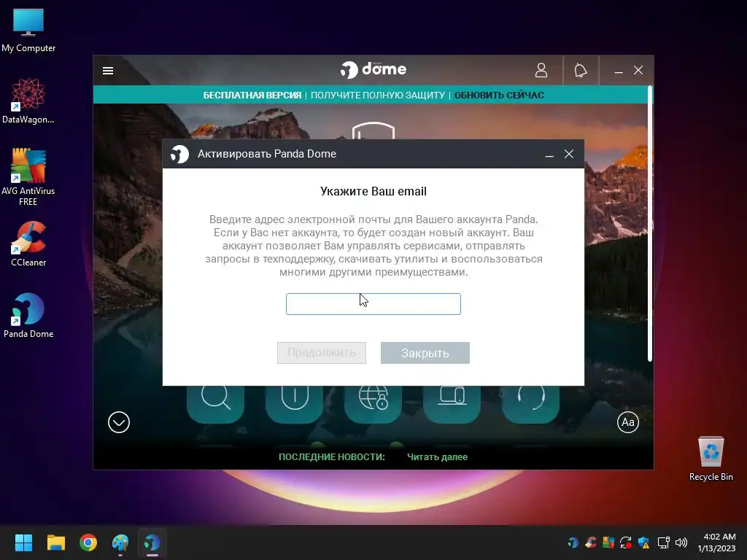Screen dimensions: 747x560
Task: Open the network tray icon
Action: pyautogui.click(x=663, y=542)
